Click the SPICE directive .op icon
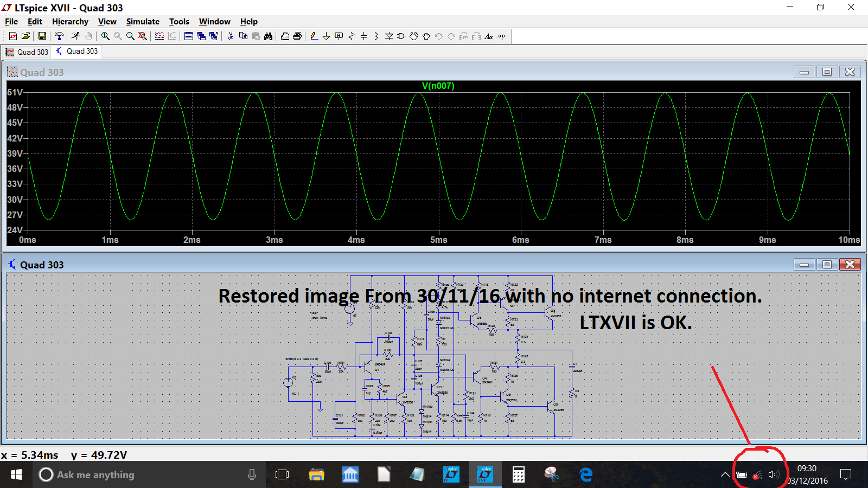Screen dimensions: 868x488 501,36
